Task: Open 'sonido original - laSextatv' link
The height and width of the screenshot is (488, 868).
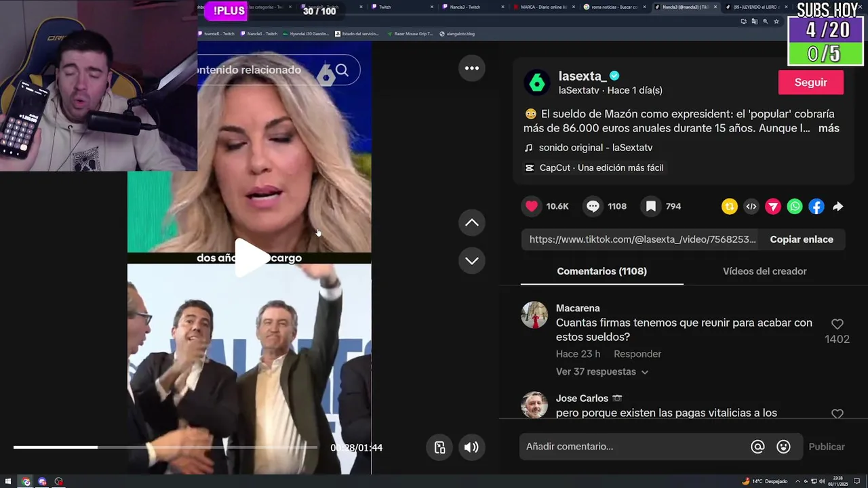Action: click(595, 148)
